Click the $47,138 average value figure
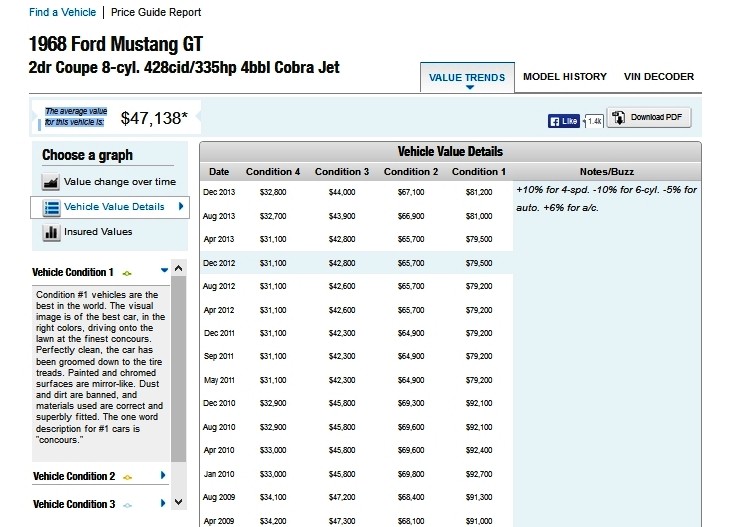 tap(154, 118)
